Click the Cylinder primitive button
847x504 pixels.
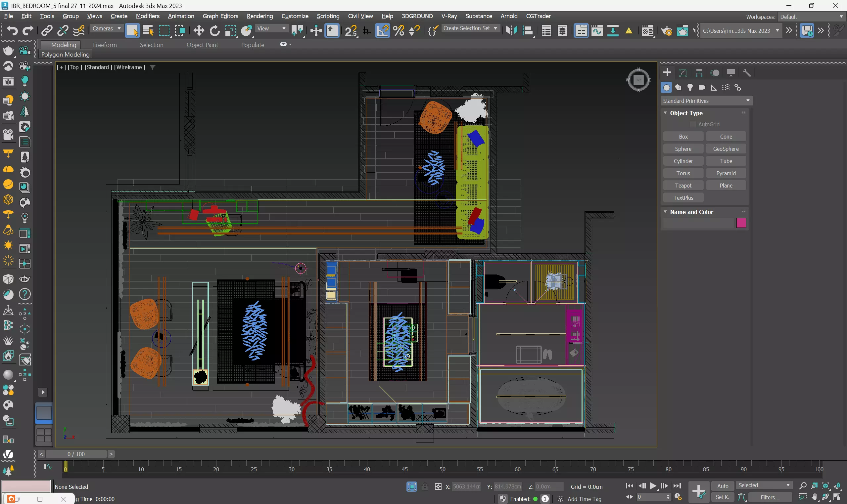point(683,161)
